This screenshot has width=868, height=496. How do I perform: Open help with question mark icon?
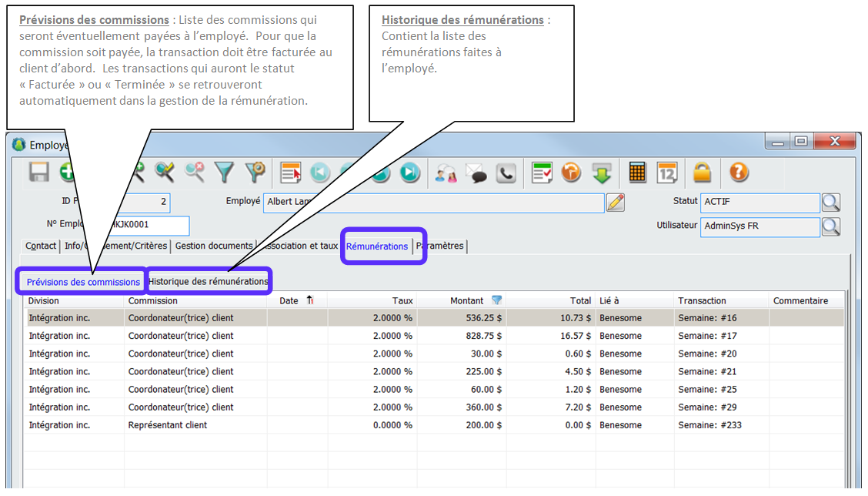tap(739, 173)
